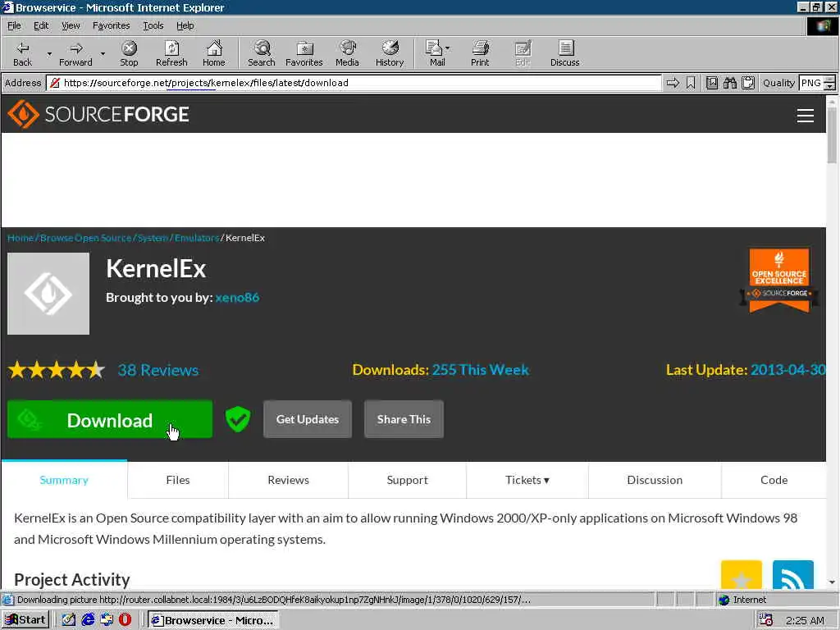Open the Back history dropdown arrow
The width and height of the screenshot is (840, 630).
49,53
